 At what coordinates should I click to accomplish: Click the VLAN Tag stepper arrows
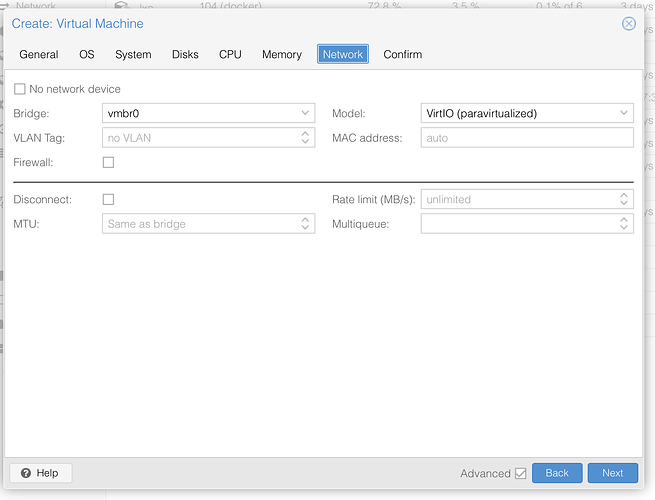[x=305, y=137]
